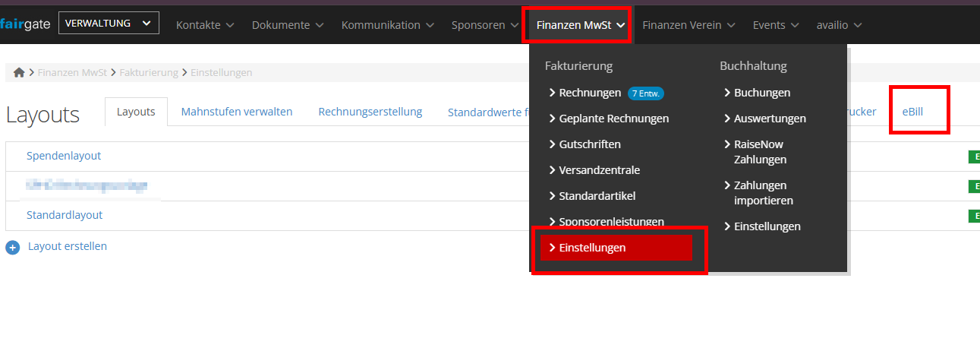Open the Kommunikation menu

point(387,25)
